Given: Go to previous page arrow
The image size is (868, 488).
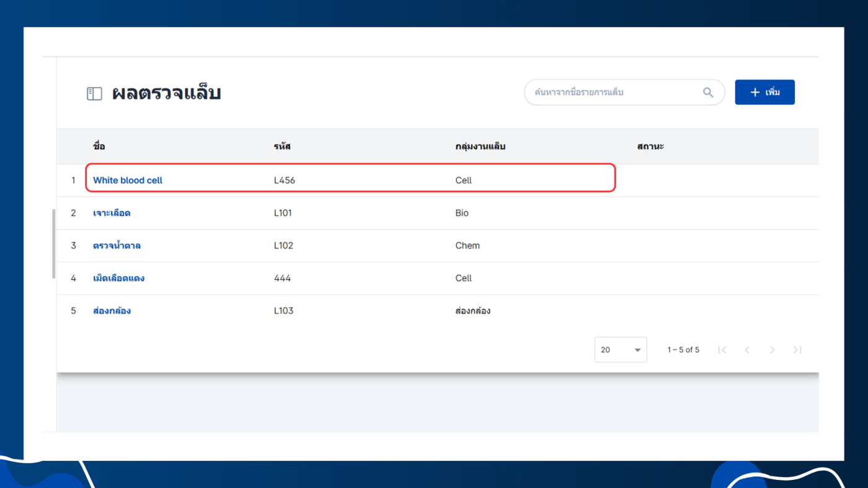Looking at the screenshot, I should coord(747,350).
